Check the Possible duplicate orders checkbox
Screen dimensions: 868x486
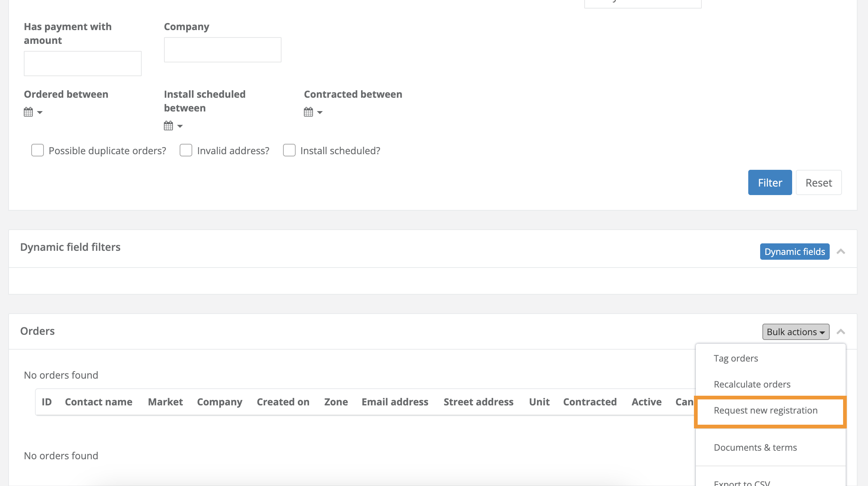pyautogui.click(x=38, y=150)
